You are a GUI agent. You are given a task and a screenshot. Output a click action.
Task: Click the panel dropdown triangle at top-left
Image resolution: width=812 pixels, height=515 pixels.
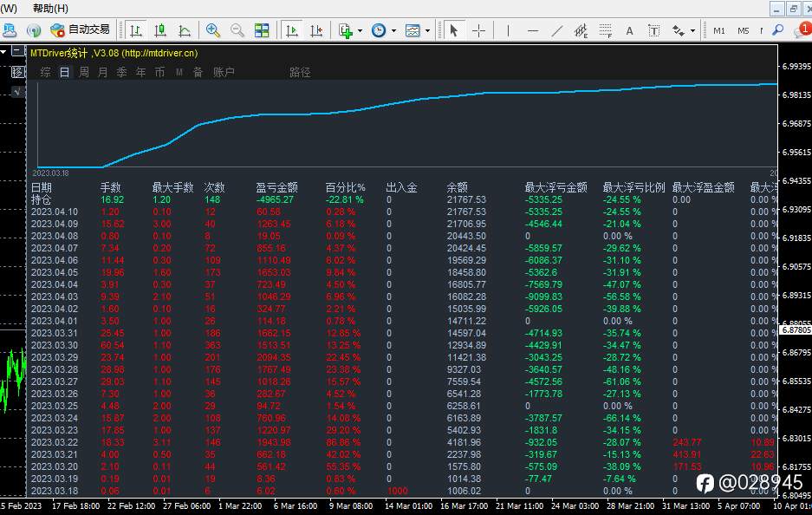(3, 51)
